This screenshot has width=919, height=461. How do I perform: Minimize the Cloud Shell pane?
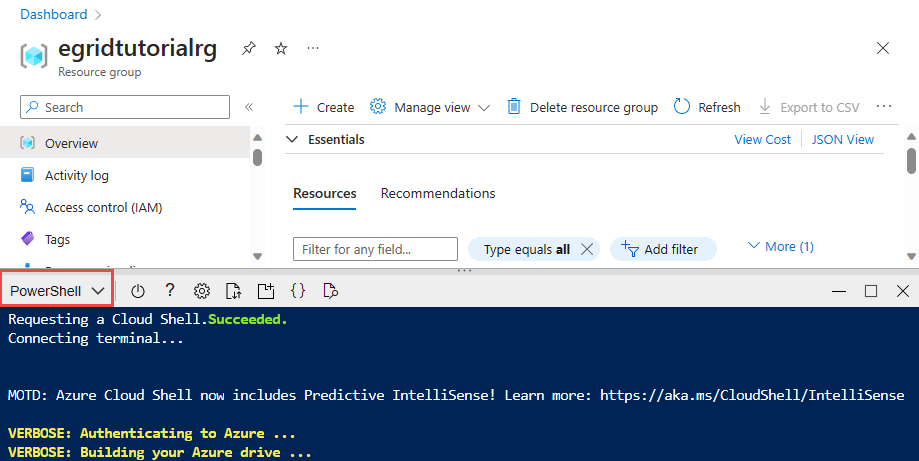point(839,291)
